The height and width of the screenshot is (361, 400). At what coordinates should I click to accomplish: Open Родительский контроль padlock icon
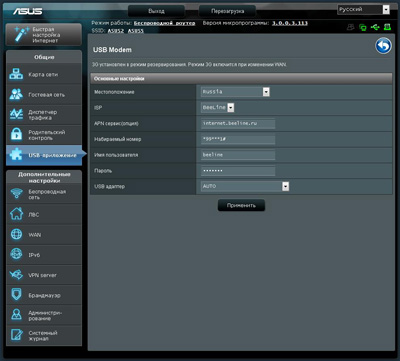pyautogui.click(x=16, y=134)
